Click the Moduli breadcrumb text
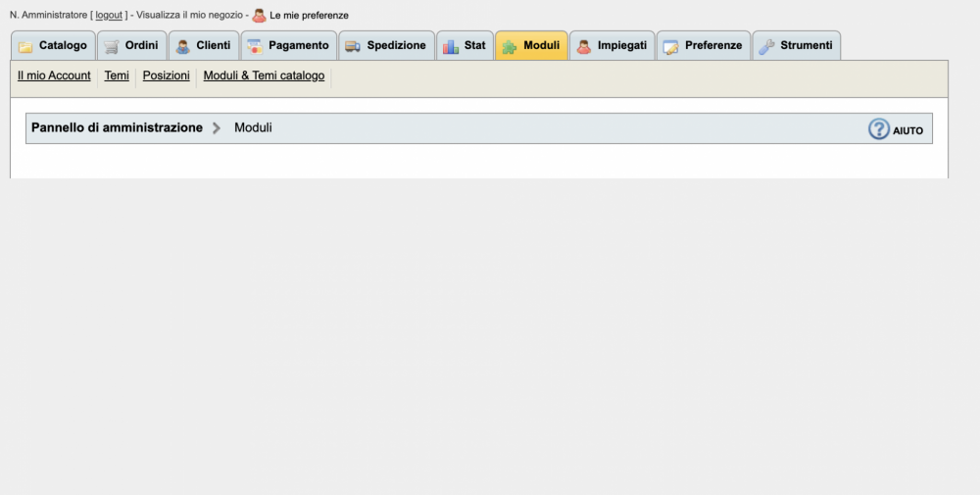980x495 pixels. [x=253, y=127]
